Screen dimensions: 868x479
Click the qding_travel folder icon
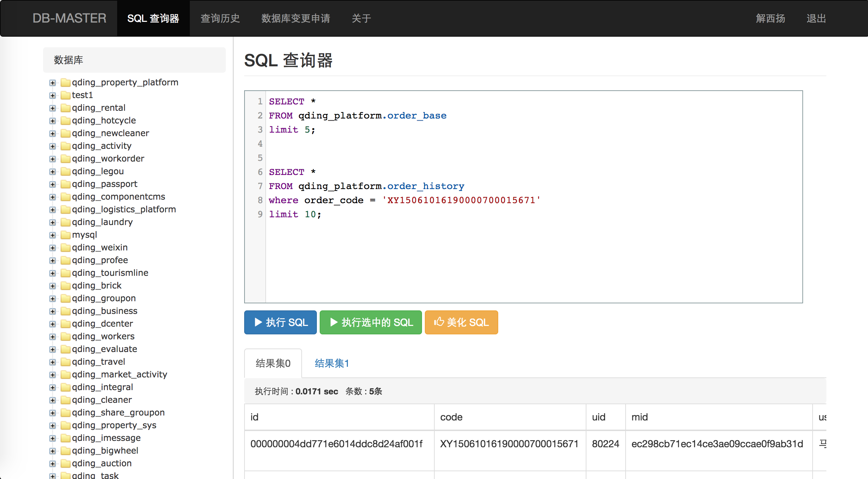(x=65, y=362)
